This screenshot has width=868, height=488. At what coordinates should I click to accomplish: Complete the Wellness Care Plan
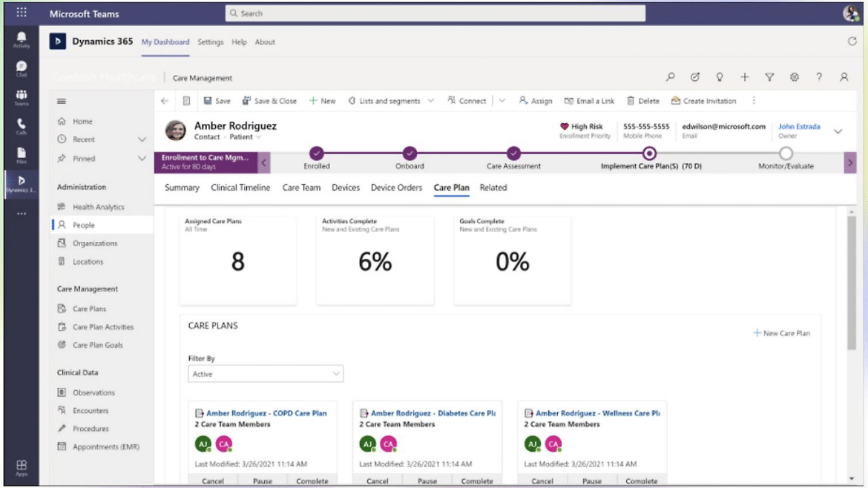click(642, 481)
